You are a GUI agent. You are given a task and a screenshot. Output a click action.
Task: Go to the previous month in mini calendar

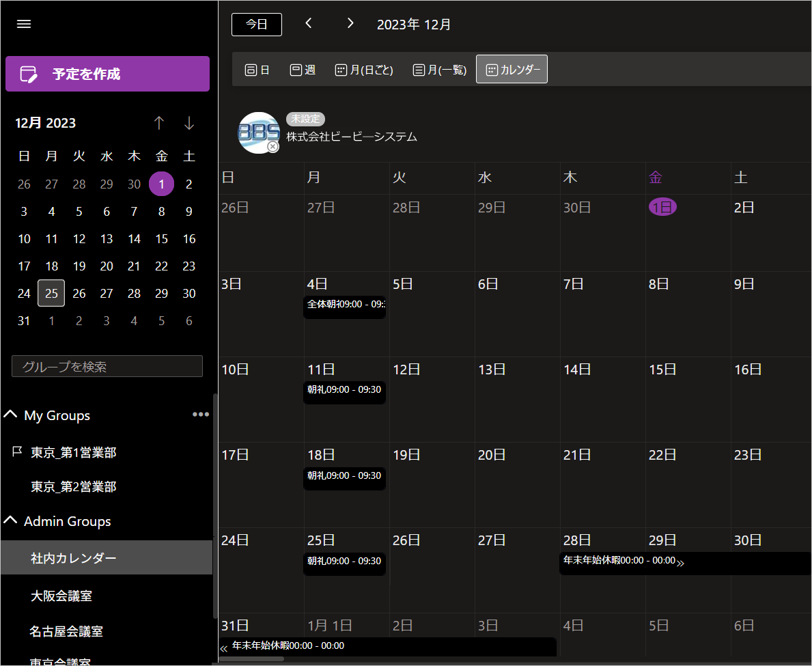click(x=159, y=123)
